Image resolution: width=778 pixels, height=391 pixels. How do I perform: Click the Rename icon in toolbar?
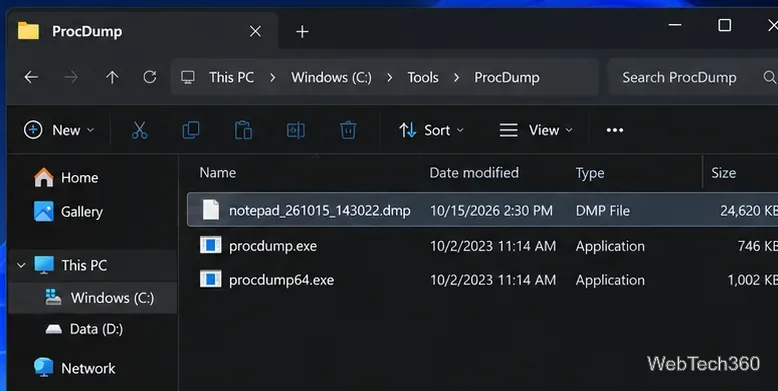[296, 130]
